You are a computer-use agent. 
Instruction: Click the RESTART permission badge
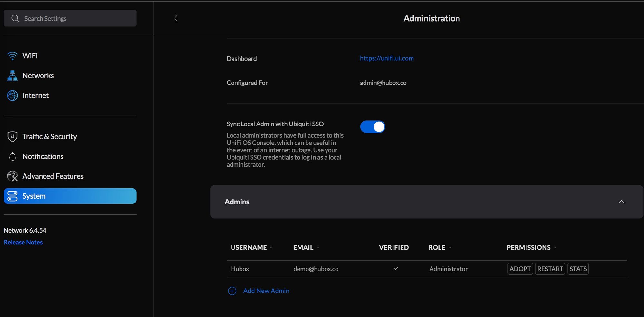click(x=550, y=269)
